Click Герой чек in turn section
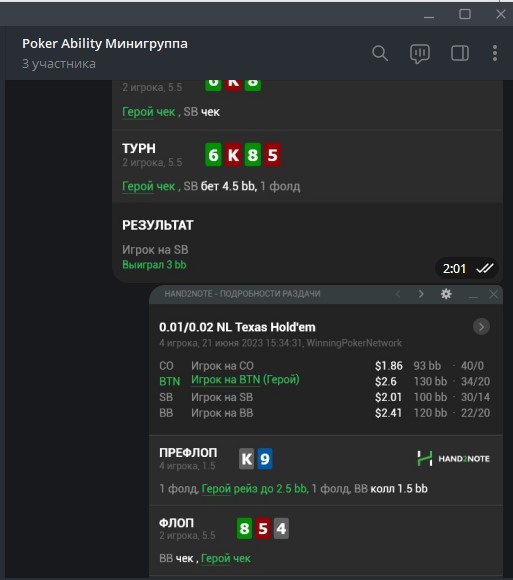513x580 pixels. coord(148,186)
